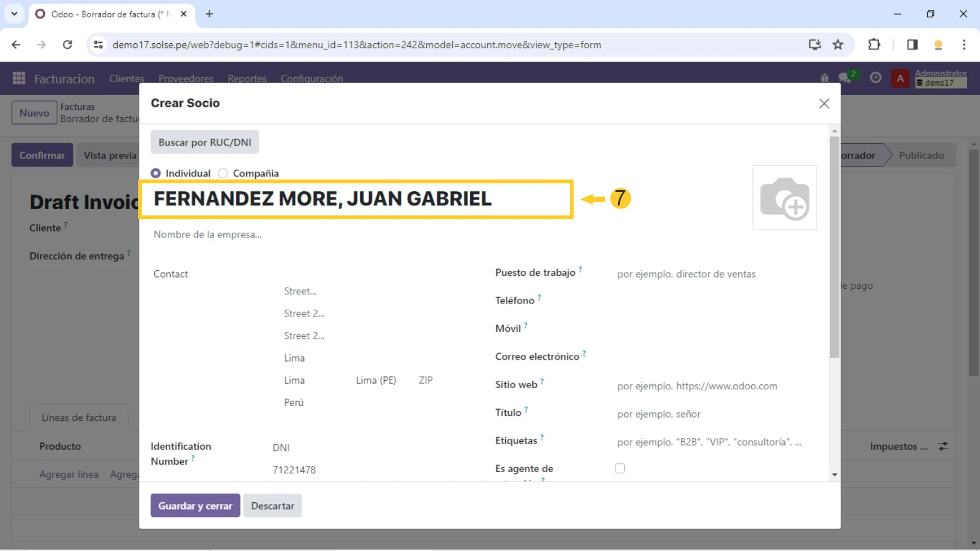980x551 pixels.
Task: Tick the Es agente de checkbox
Action: 620,468
